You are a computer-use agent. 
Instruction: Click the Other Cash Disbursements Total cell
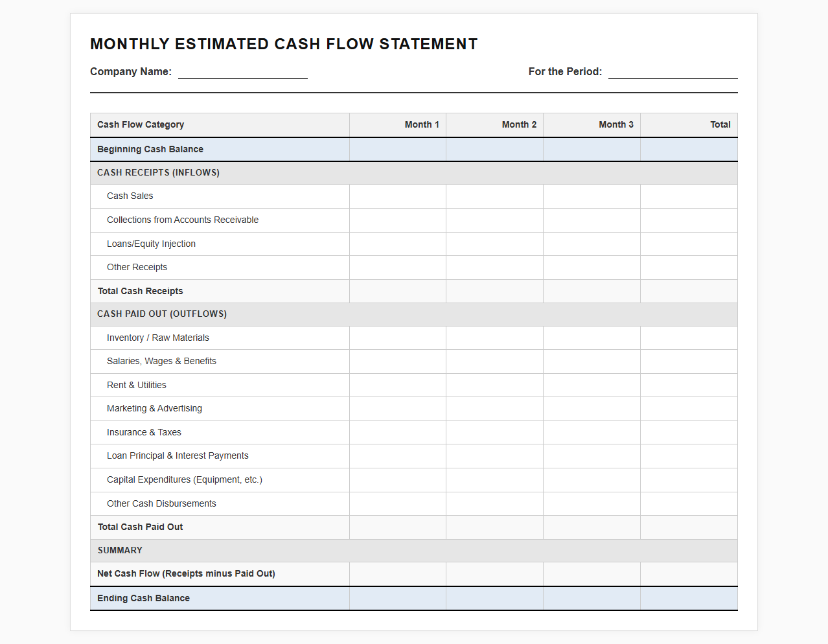tap(689, 504)
